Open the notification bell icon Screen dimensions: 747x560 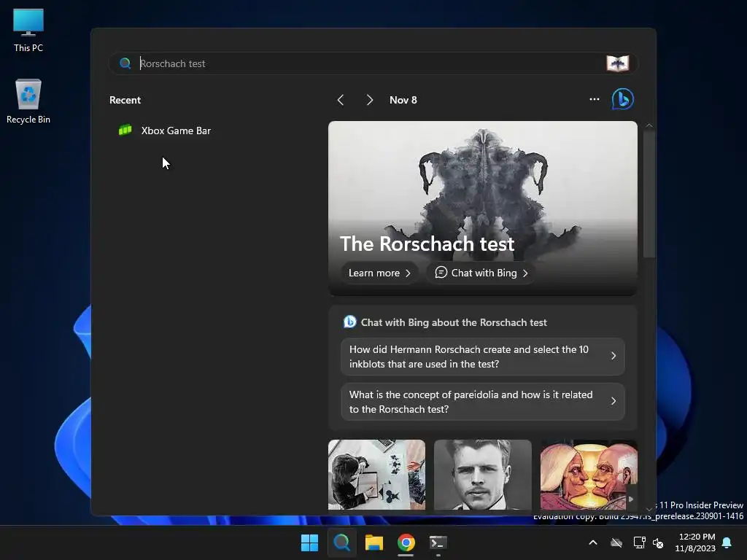(x=727, y=542)
